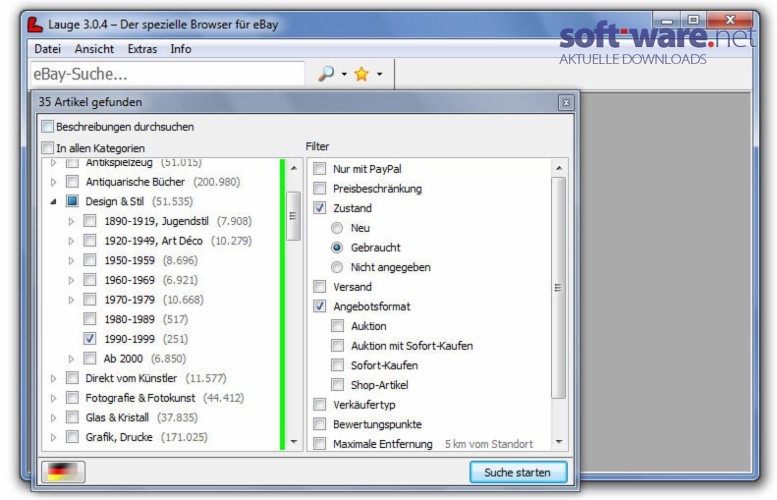Screen dimensions: 777x500
Task: Click category list scrollbar up arrow
Action: [294, 168]
